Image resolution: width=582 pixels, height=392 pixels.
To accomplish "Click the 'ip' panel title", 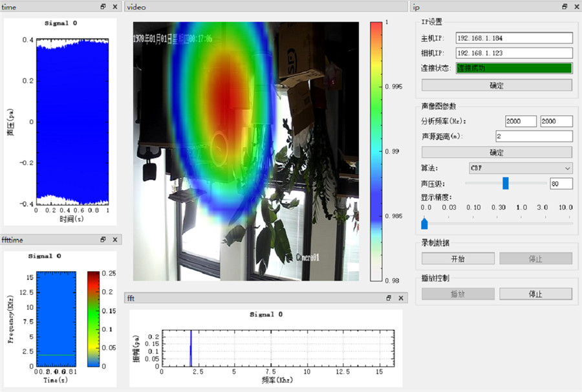I will pyautogui.click(x=416, y=7).
